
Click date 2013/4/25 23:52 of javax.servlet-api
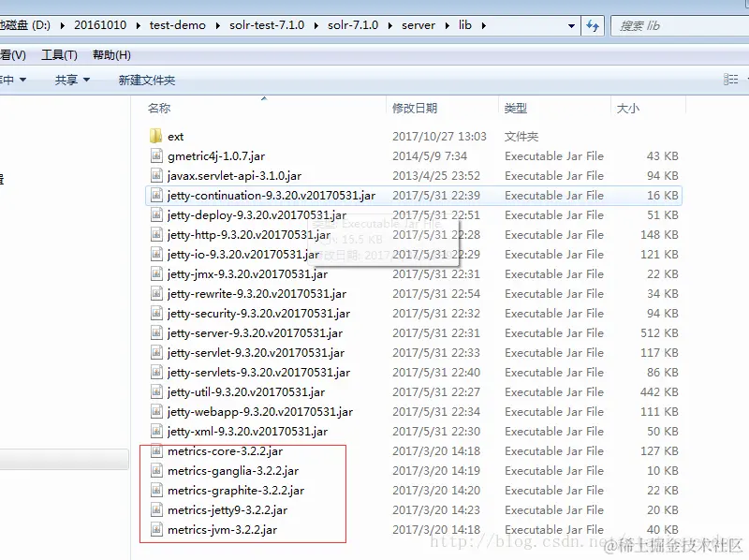tap(436, 176)
